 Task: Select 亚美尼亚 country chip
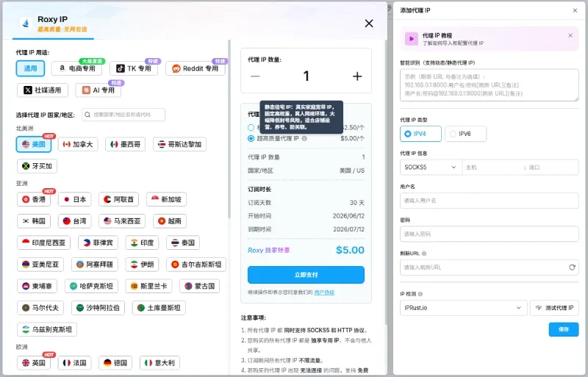coord(40,265)
